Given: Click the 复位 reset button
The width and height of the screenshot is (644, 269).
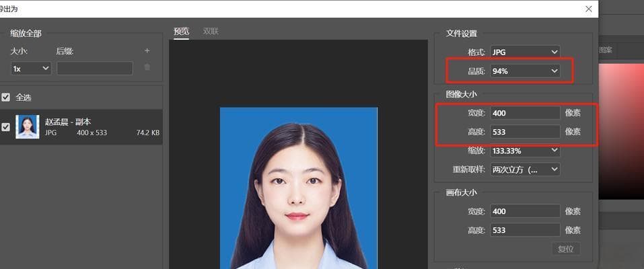Looking at the screenshot, I should tap(565, 248).
